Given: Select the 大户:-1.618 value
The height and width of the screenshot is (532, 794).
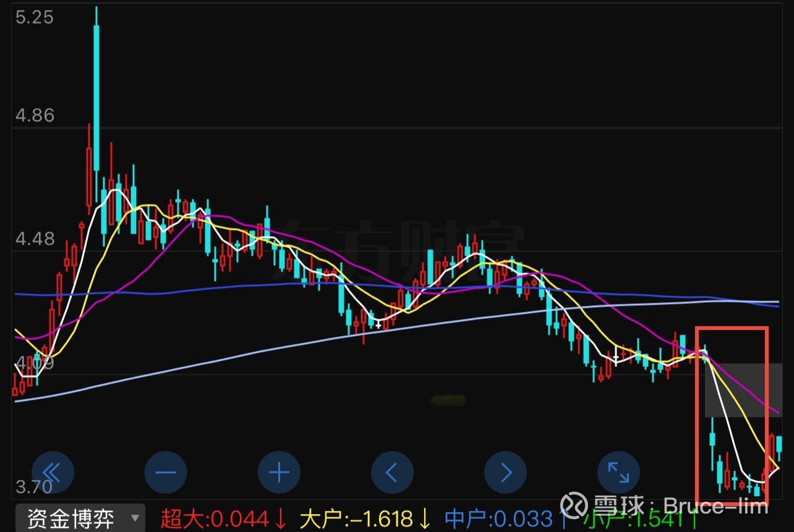Looking at the screenshot, I should coord(365,519).
